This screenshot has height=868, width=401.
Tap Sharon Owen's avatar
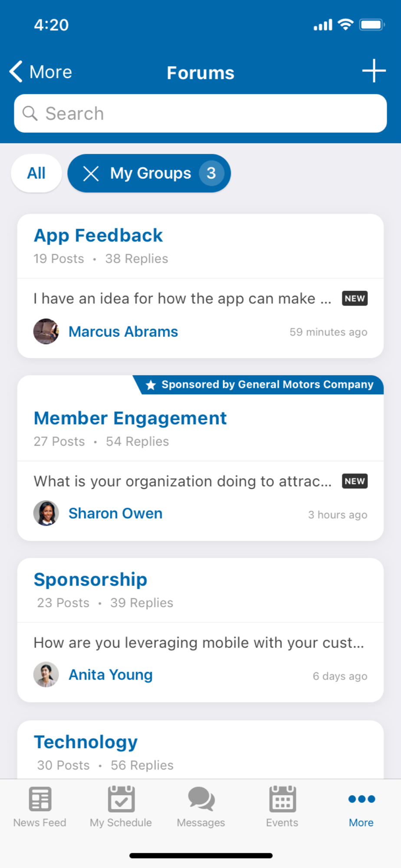(46, 513)
